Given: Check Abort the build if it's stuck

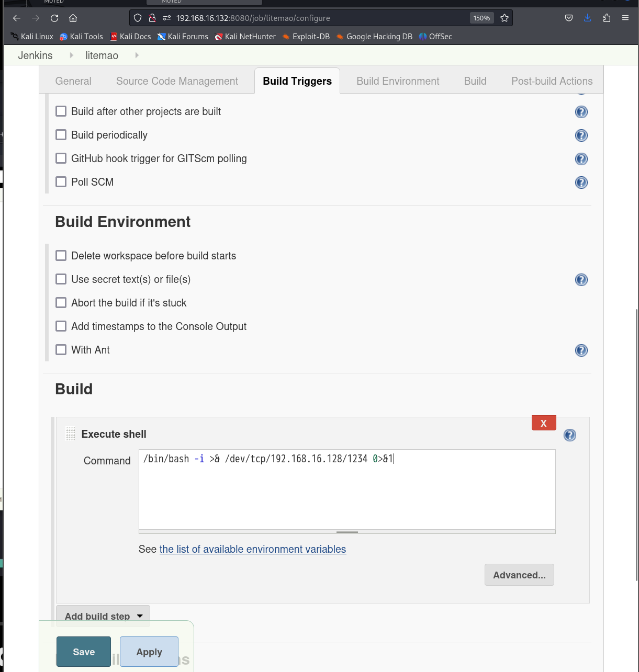Looking at the screenshot, I should click(x=61, y=303).
